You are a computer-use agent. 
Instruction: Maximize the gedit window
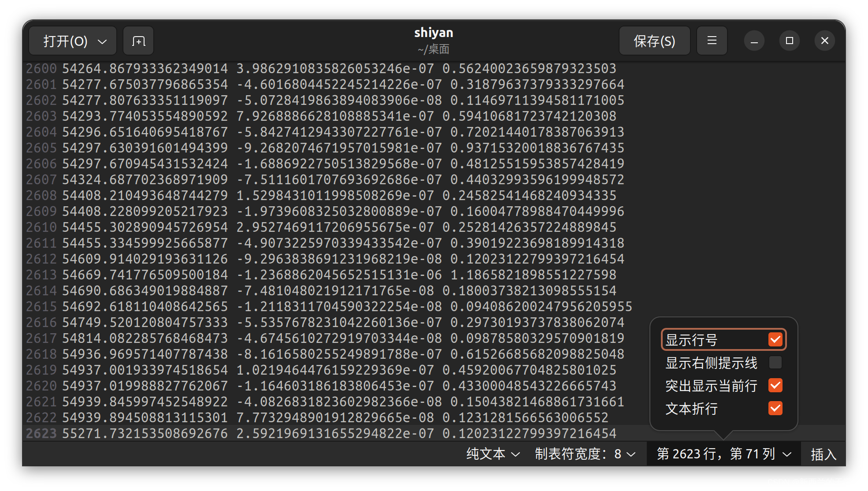pos(789,41)
